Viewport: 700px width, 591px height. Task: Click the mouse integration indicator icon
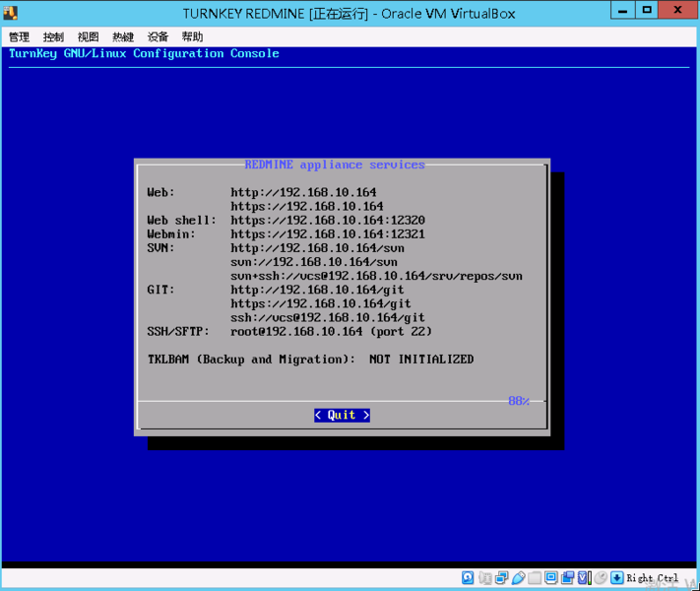click(600, 578)
